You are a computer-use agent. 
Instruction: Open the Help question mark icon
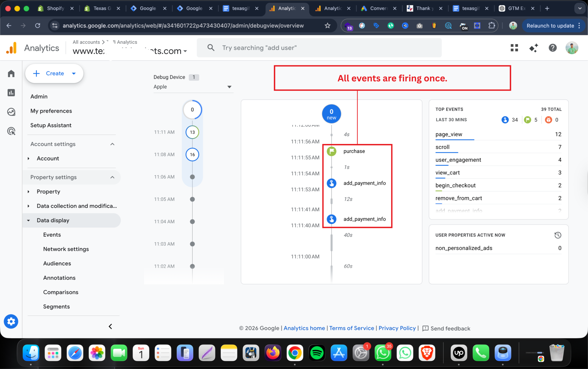(x=552, y=48)
